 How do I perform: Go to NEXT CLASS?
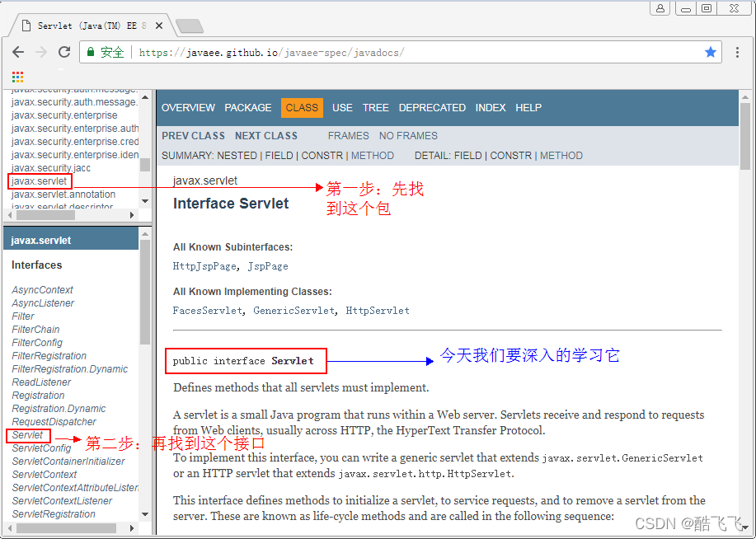tap(266, 136)
